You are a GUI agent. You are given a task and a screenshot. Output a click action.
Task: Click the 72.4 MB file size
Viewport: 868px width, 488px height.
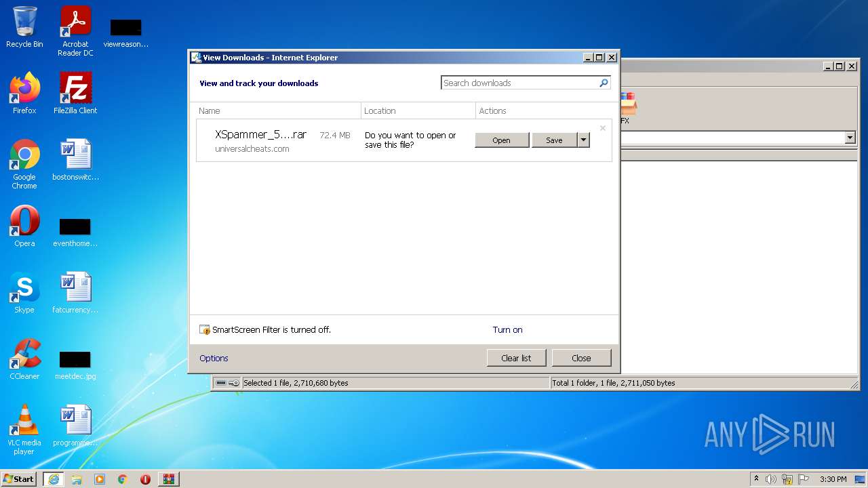point(335,135)
